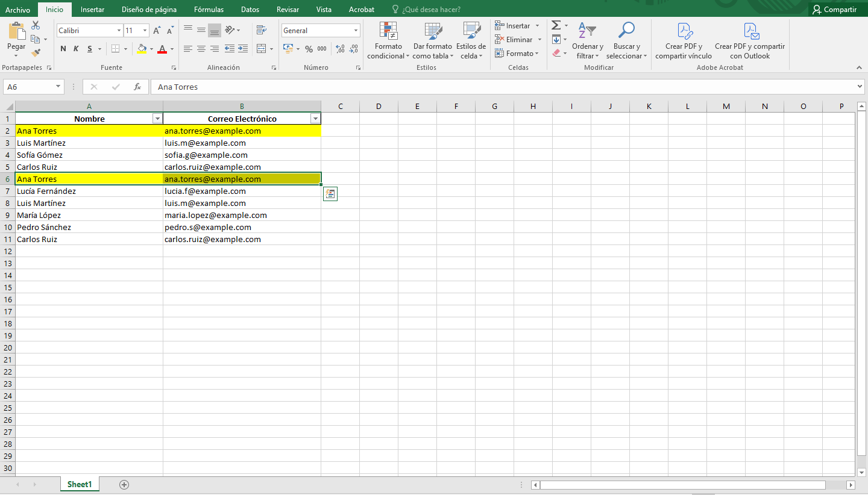Click the Quick Analysis icon beside row 7

[x=330, y=193]
